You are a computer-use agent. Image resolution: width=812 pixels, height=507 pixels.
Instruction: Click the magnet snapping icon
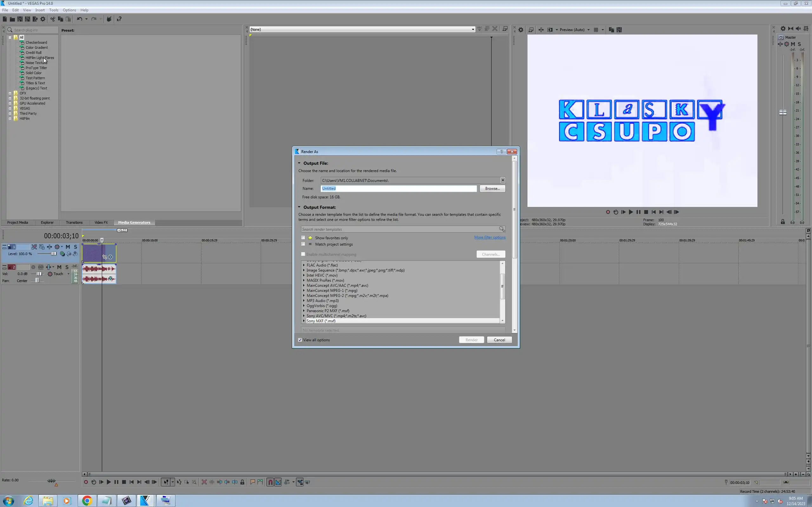[270, 482]
